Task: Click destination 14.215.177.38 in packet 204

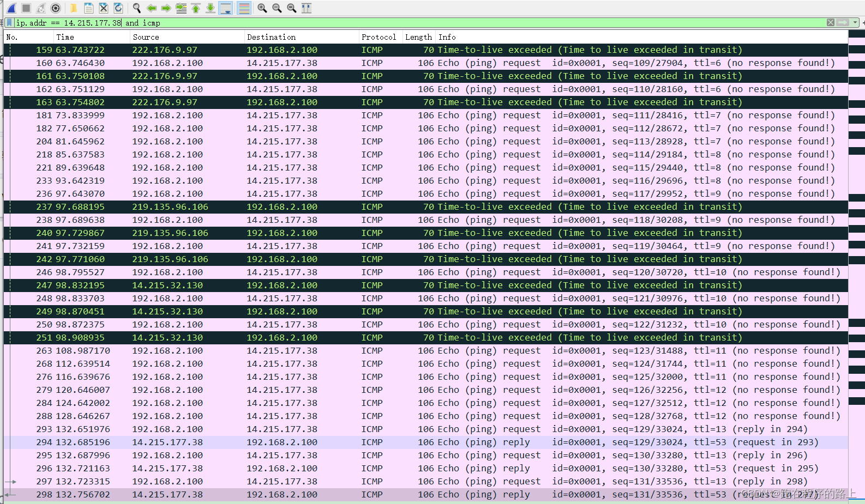Action: [282, 142]
